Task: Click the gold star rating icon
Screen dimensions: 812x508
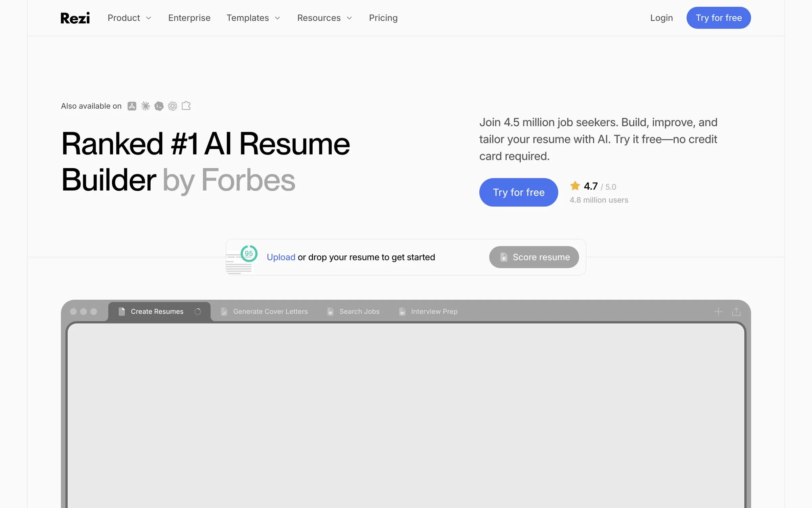Action: click(575, 186)
